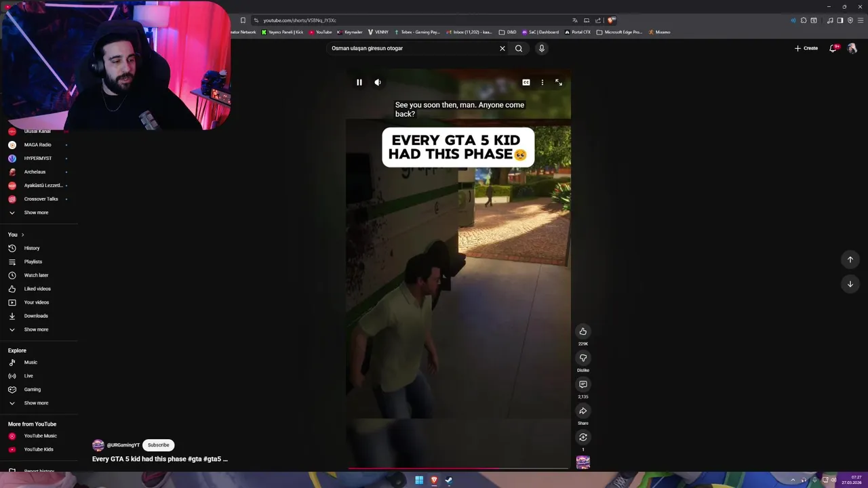
Task: Open Ayaküstü Lezzetl... subscription
Action: [x=39, y=186]
